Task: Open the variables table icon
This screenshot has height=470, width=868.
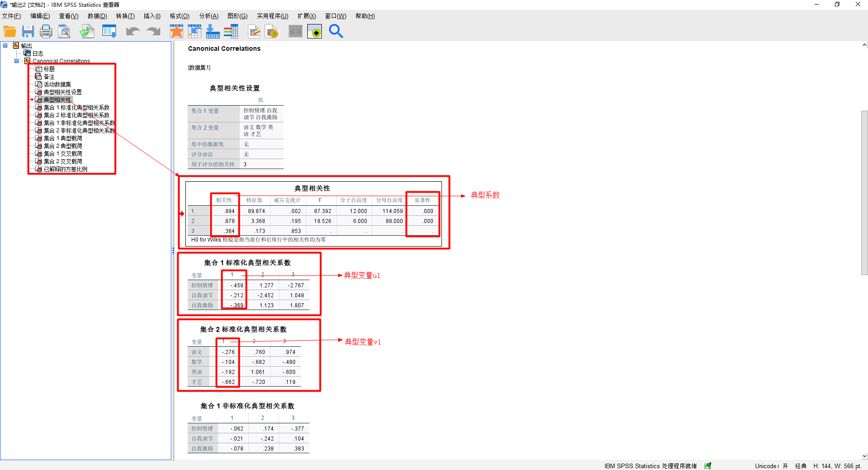Action: coord(231,31)
